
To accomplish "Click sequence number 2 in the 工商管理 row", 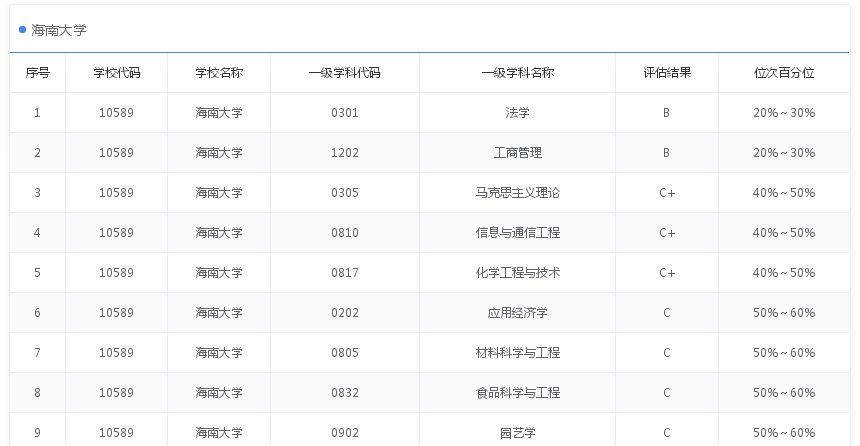I will 37,153.
